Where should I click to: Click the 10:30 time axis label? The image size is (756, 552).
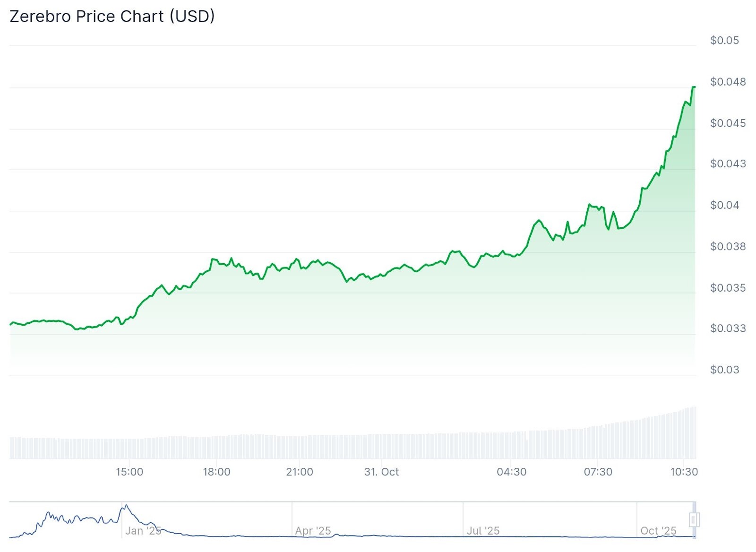(684, 472)
